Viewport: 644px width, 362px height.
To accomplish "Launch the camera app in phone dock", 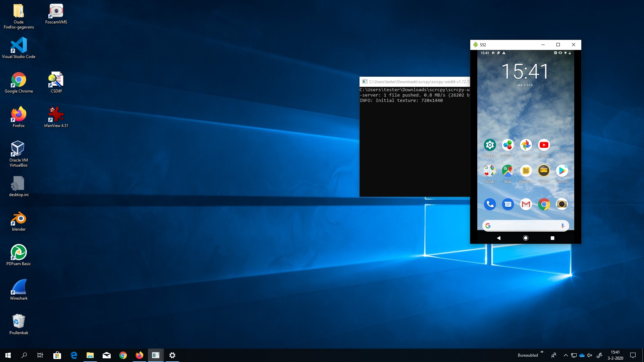I will (562, 204).
